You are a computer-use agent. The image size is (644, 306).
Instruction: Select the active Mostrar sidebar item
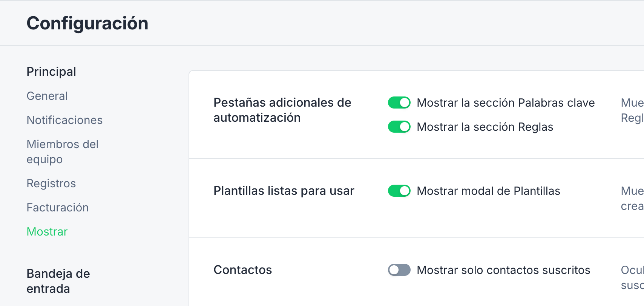click(x=47, y=232)
